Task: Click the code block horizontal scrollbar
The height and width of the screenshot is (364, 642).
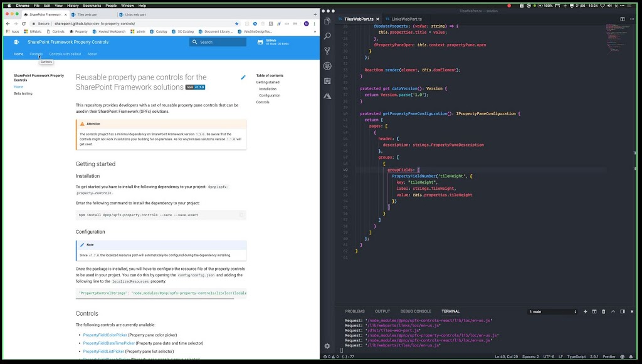Action: click(156, 299)
